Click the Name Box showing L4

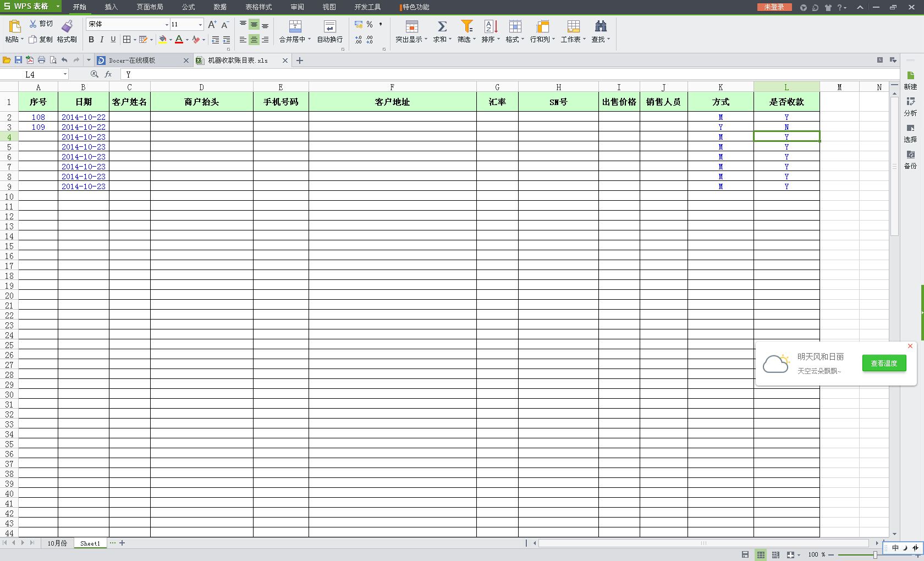point(33,74)
